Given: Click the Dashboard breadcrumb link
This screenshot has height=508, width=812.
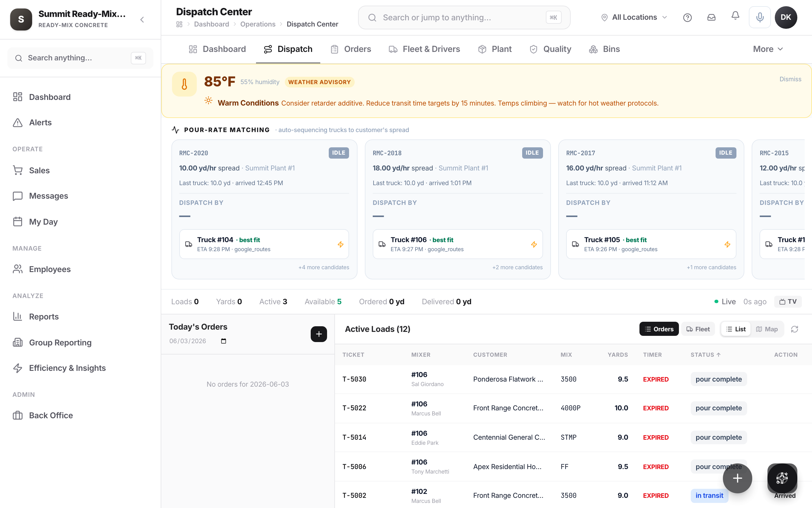Looking at the screenshot, I should 211,24.
